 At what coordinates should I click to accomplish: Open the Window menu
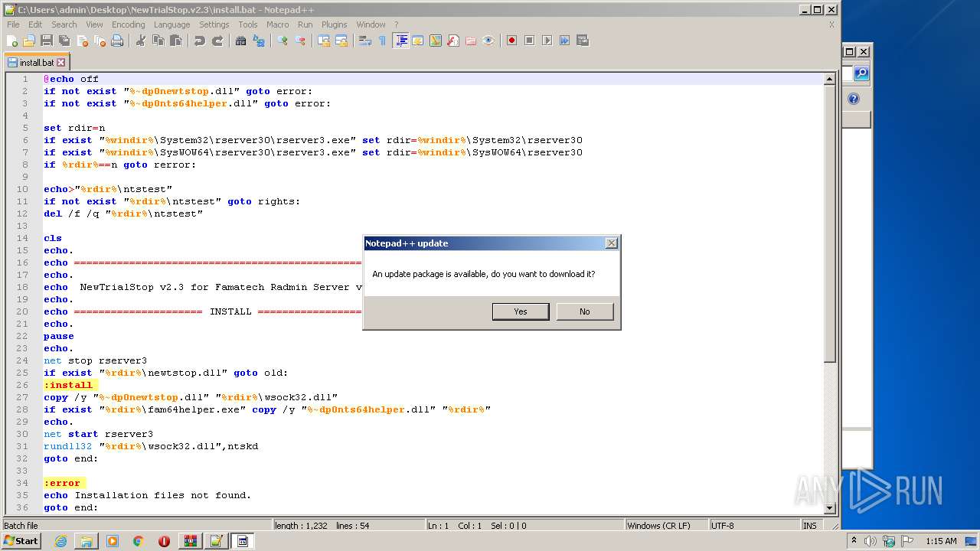pos(371,24)
